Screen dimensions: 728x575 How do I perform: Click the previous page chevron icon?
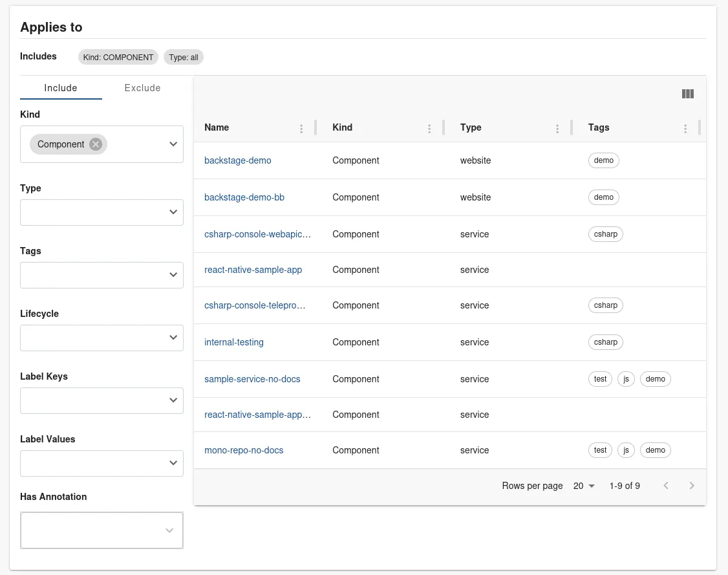(x=666, y=485)
